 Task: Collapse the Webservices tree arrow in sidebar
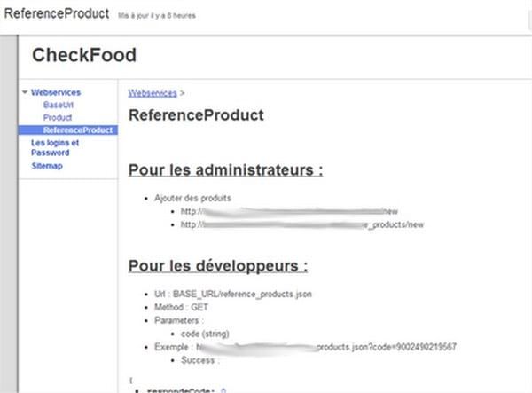tap(25, 92)
